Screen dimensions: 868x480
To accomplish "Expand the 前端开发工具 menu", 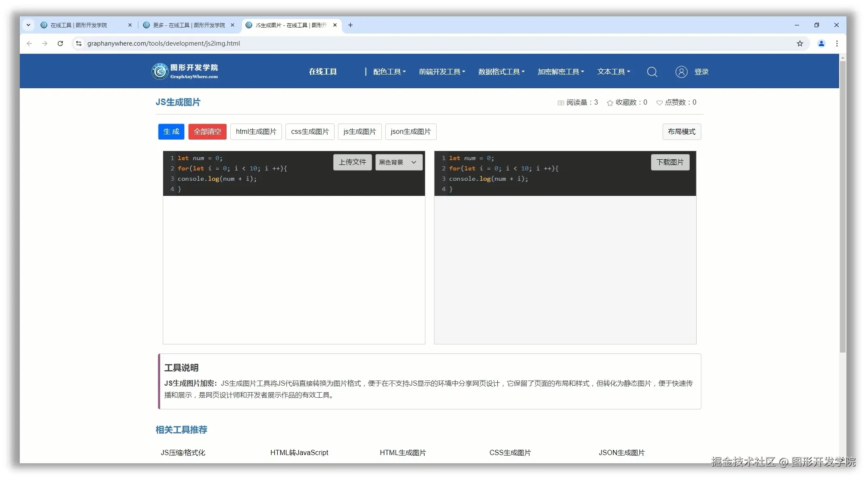I will [x=442, y=72].
